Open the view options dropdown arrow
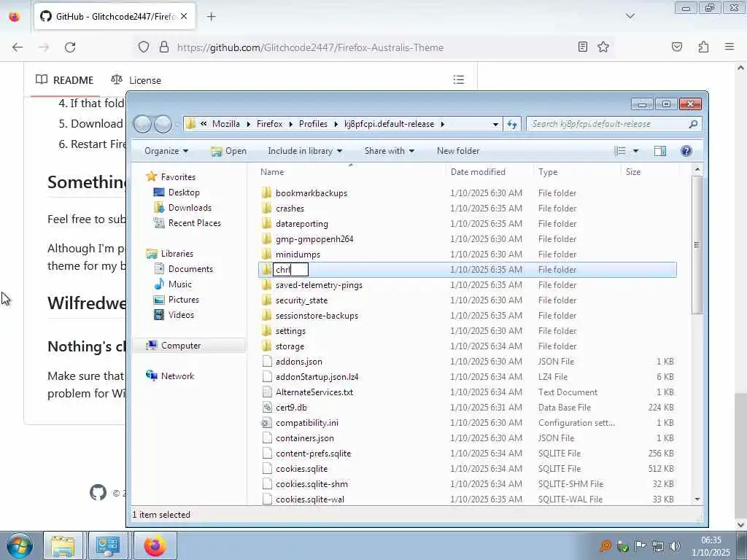 coord(635,151)
